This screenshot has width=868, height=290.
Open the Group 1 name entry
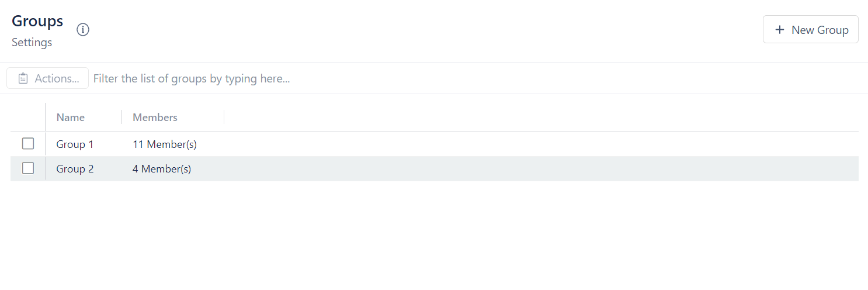[x=75, y=144]
